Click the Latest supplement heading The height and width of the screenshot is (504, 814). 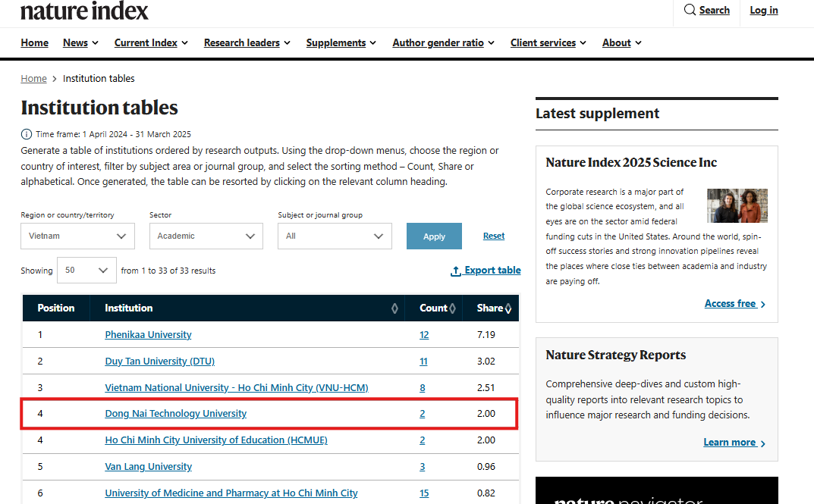(597, 114)
